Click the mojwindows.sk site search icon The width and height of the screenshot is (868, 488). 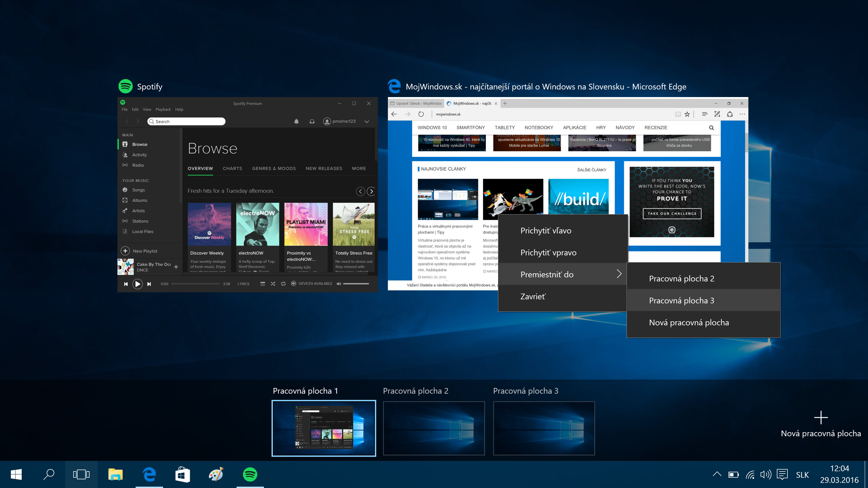click(x=711, y=128)
